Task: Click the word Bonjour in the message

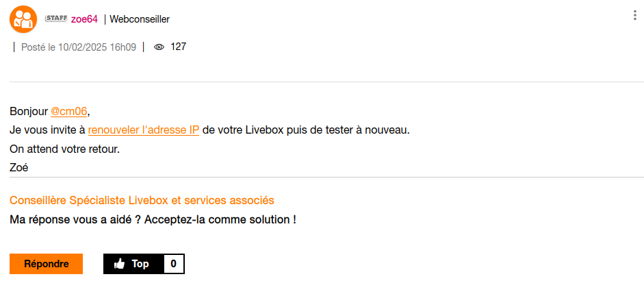Action: tap(29, 111)
